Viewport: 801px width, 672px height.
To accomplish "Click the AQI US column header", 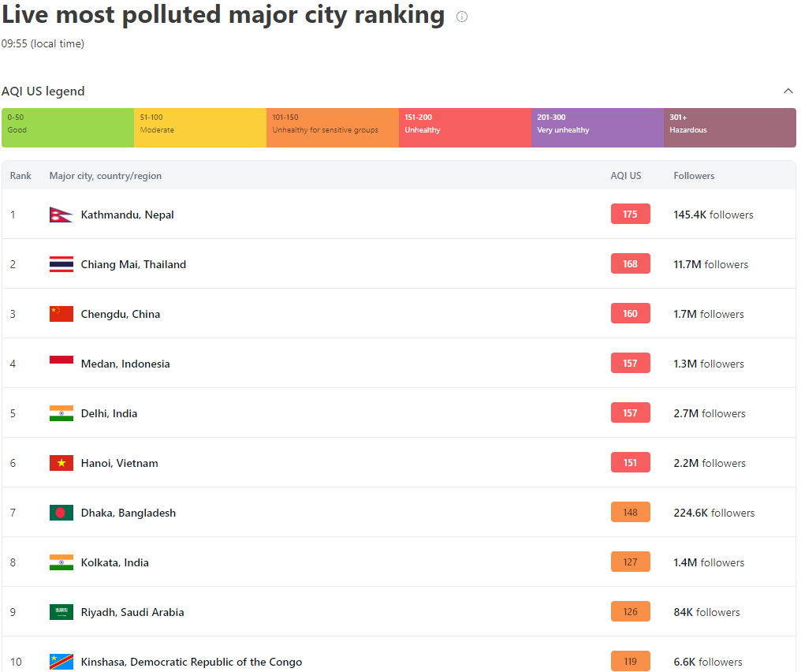I will [x=626, y=176].
